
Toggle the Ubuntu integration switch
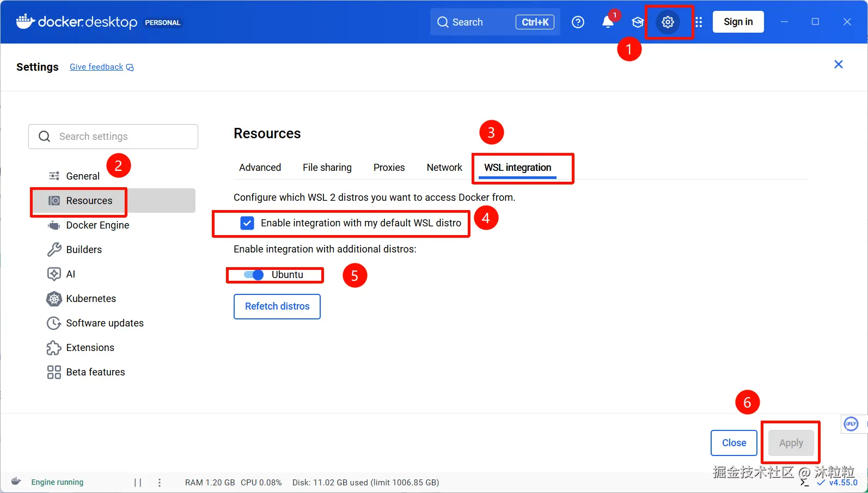point(254,275)
